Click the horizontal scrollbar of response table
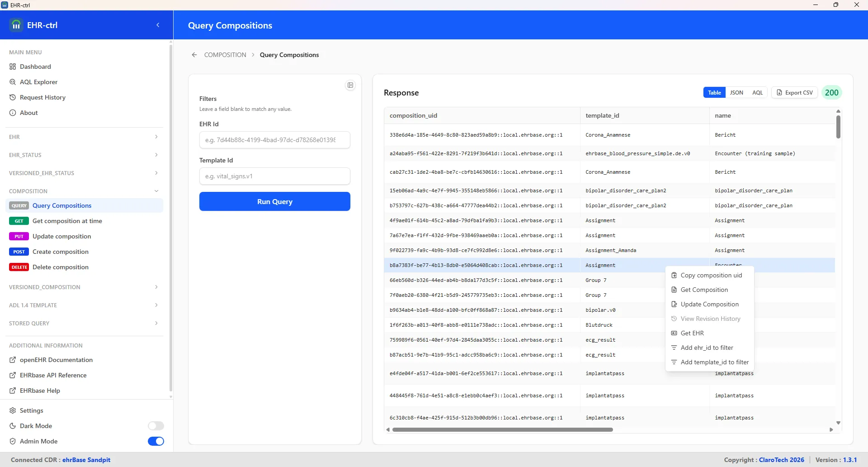 [502, 429]
